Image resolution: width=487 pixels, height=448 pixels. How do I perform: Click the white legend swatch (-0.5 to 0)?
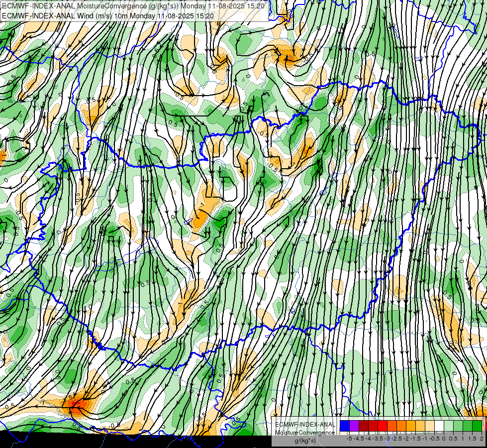point(439,426)
